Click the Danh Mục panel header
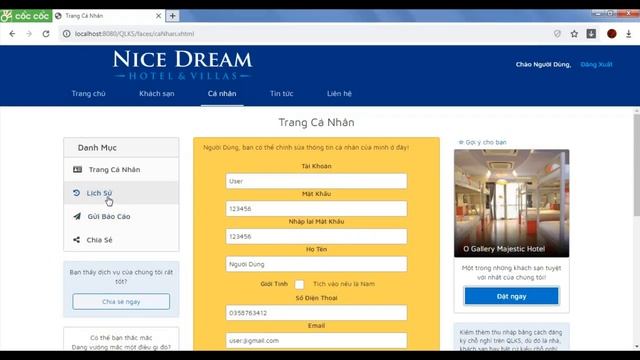The image size is (640, 360). [x=121, y=148]
